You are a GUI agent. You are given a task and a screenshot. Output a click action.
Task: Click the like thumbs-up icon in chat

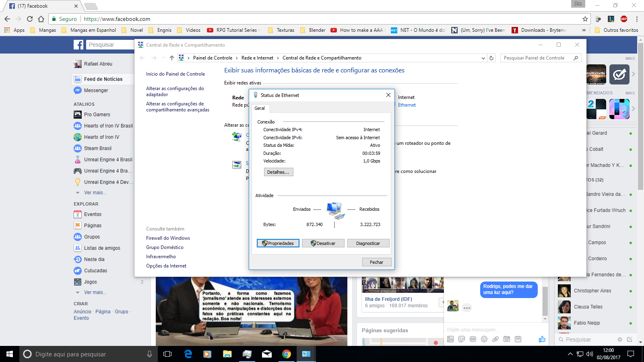542,339
